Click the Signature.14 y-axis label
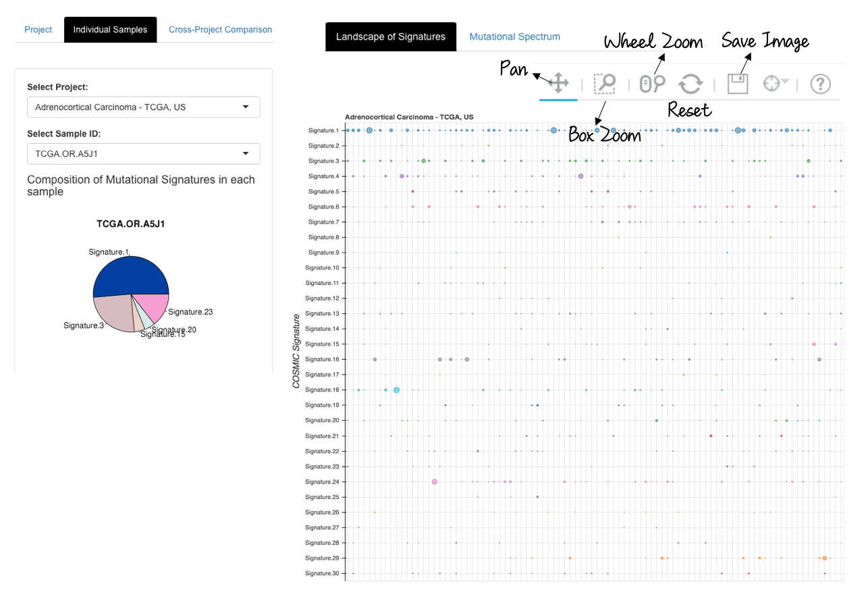The height and width of the screenshot is (605, 868). 321,329
